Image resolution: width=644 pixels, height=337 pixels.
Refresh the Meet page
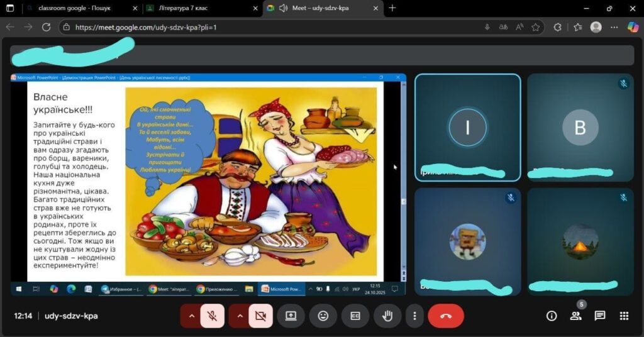46,27
